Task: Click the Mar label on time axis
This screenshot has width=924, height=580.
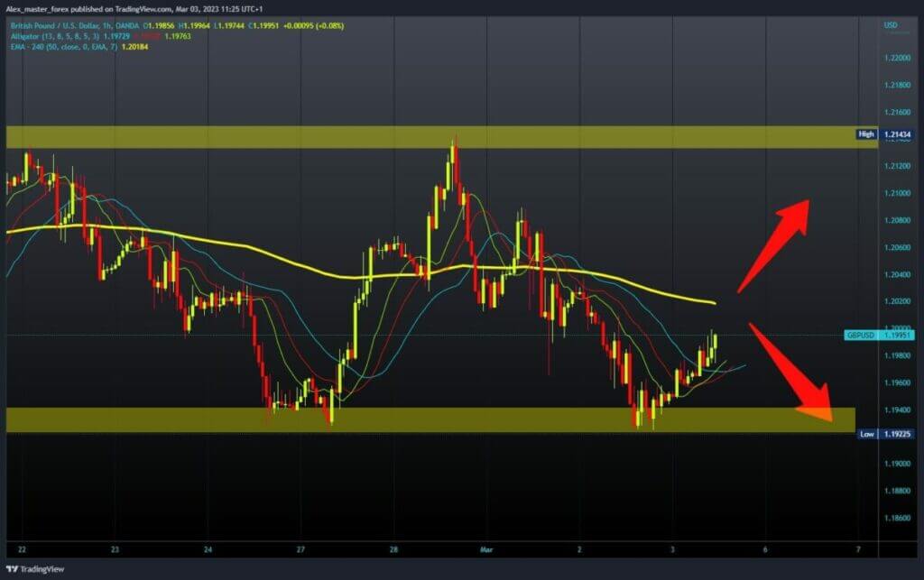Action: tap(487, 548)
